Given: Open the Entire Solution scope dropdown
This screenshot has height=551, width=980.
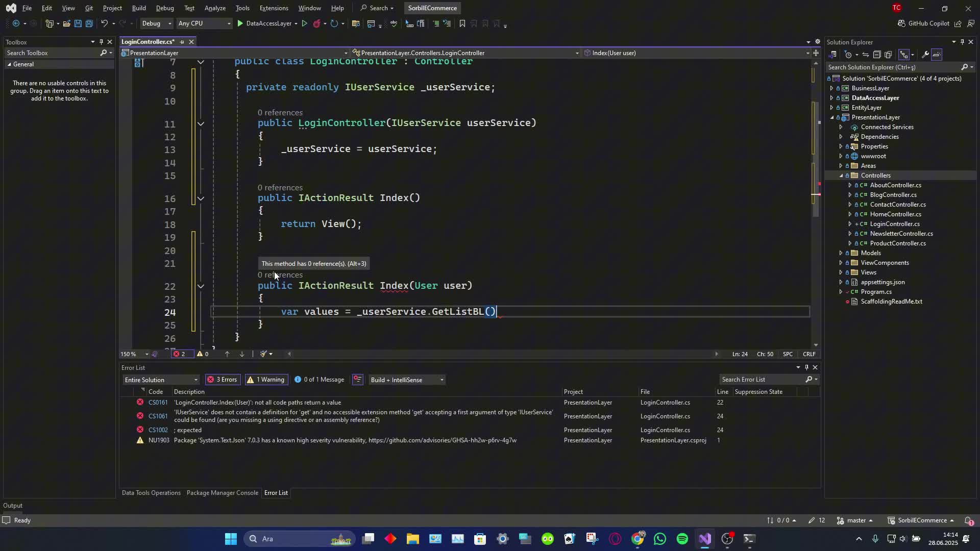Looking at the screenshot, I should 161,380.
